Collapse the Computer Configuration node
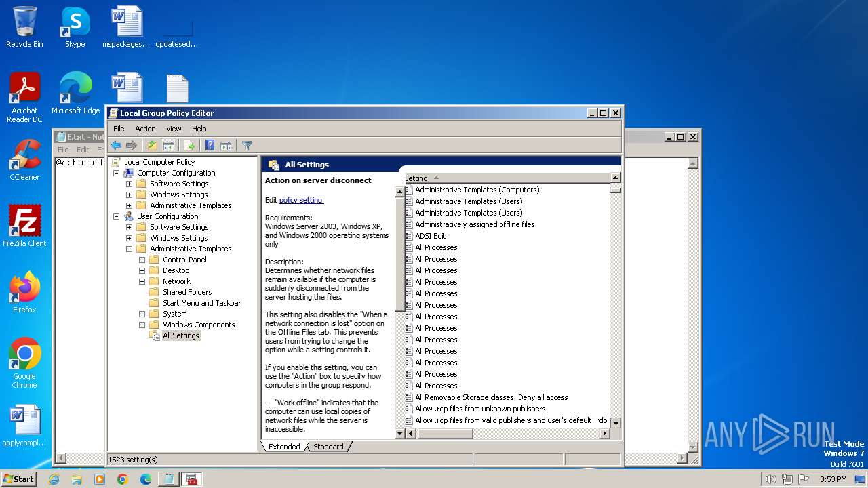868x488 pixels. point(116,173)
